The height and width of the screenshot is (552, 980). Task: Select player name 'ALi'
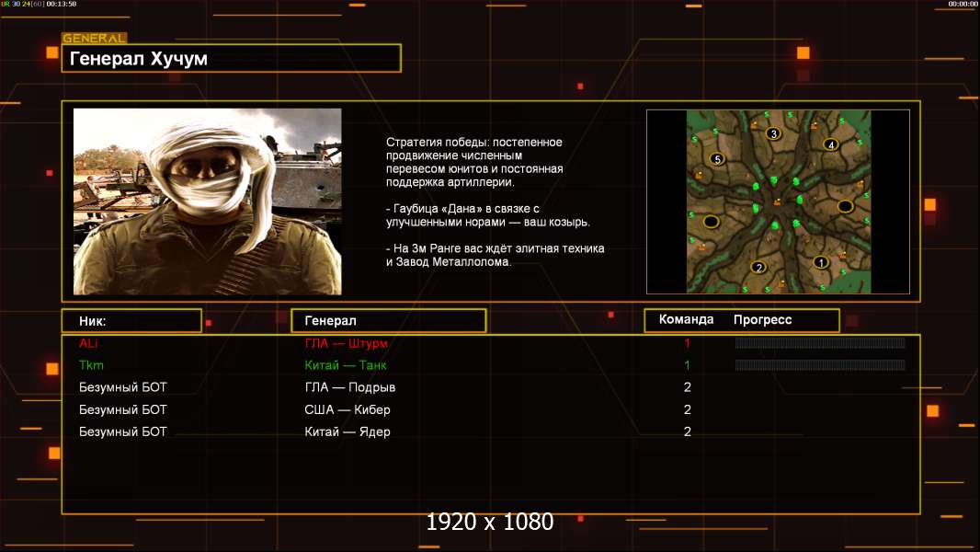tap(89, 343)
